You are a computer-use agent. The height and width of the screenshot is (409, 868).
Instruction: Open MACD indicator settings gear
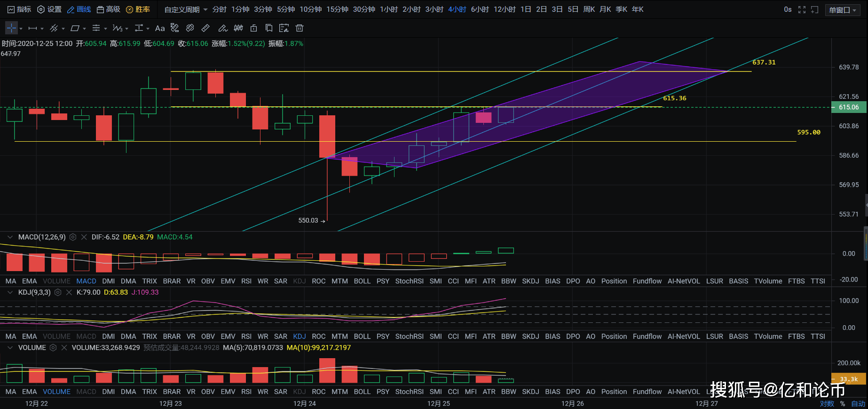73,237
